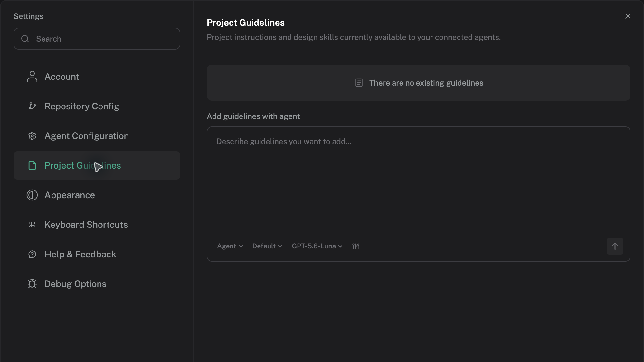Open the GPT-5.6-Luna model dropdown

pos(317,246)
